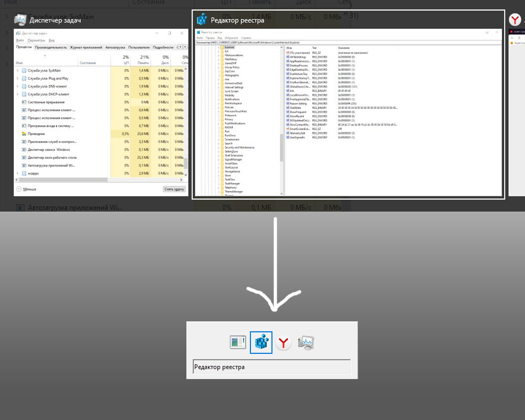
Task: Select the Процессы tab
Action: pos(24,47)
